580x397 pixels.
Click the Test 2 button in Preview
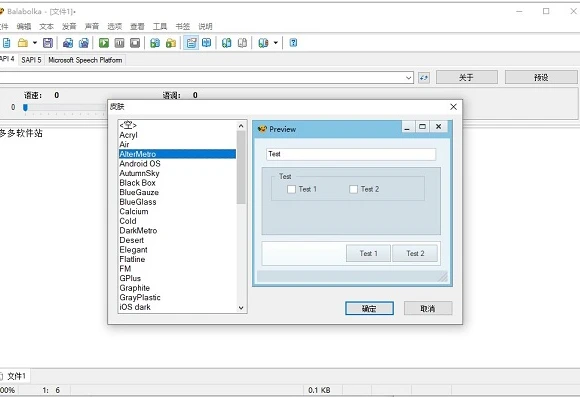pos(415,253)
